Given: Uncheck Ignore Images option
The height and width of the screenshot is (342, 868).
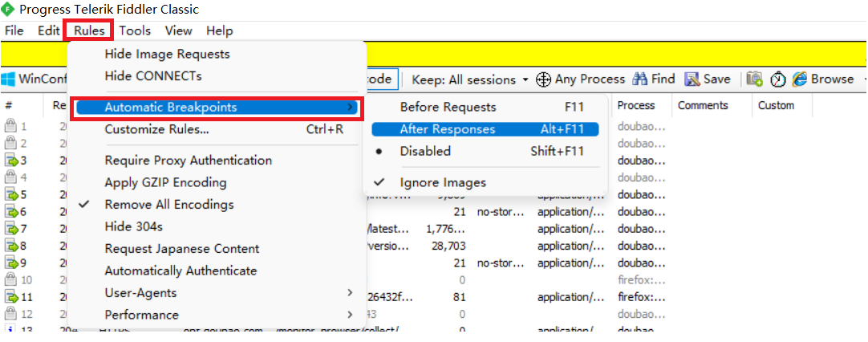Looking at the screenshot, I should click(485, 182).
